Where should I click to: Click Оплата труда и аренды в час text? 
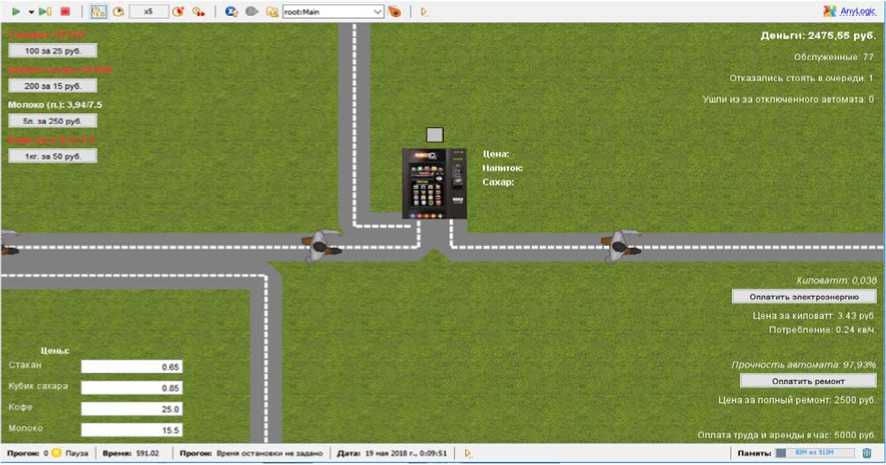(787, 435)
